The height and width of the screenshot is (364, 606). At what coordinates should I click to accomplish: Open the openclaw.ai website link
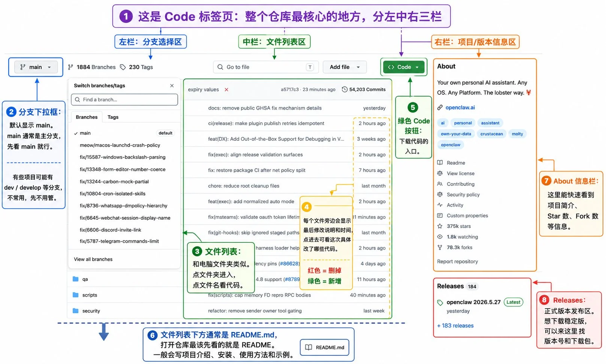coord(460,107)
